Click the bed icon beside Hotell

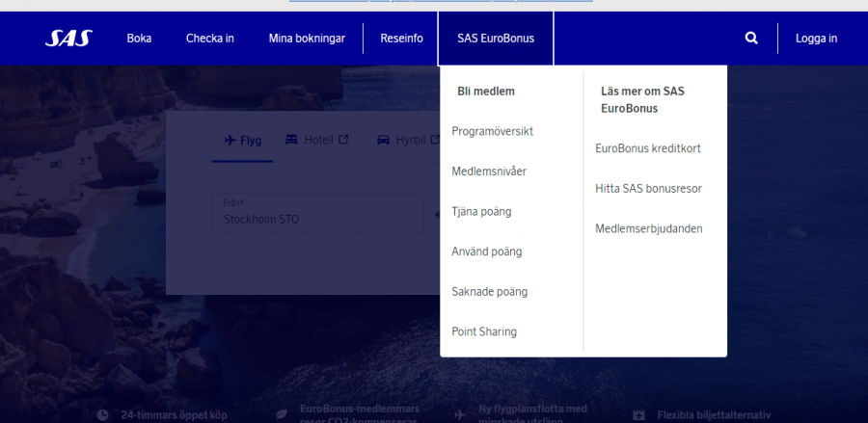tap(291, 140)
